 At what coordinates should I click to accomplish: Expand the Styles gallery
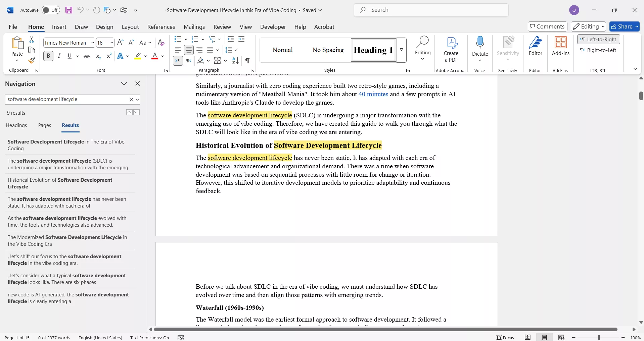(402, 50)
